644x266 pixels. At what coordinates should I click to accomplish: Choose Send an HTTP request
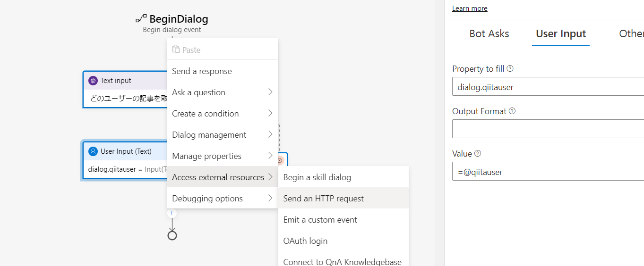tap(324, 199)
